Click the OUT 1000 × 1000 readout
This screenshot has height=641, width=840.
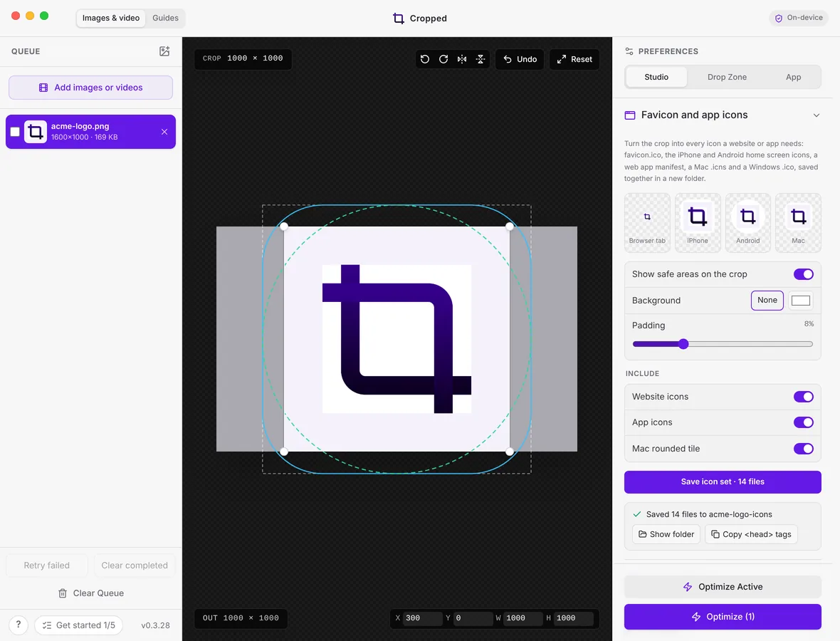[241, 618]
